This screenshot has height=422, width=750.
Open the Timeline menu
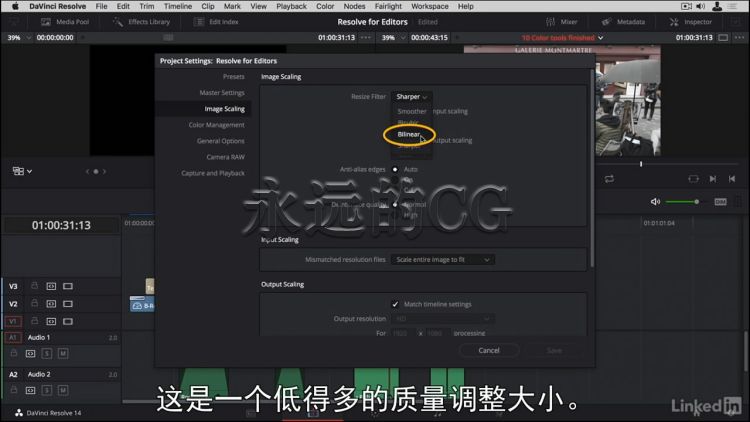[177, 6]
